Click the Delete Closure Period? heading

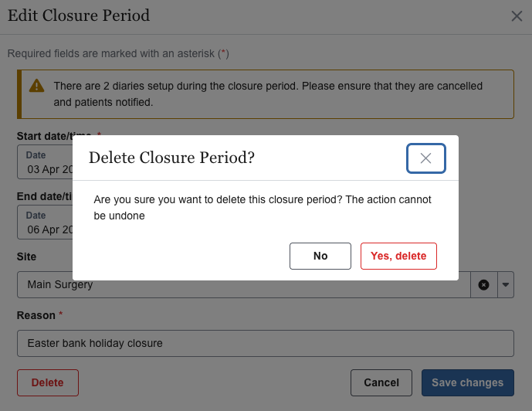(171, 158)
